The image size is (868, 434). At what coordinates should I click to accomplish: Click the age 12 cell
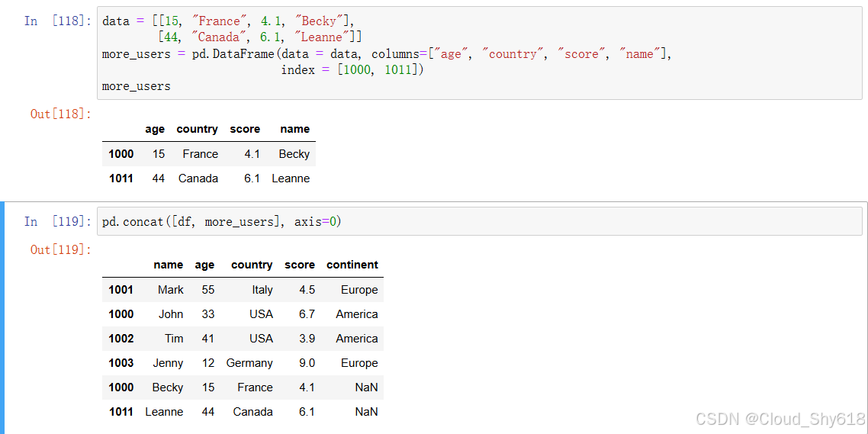coord(208,362)
